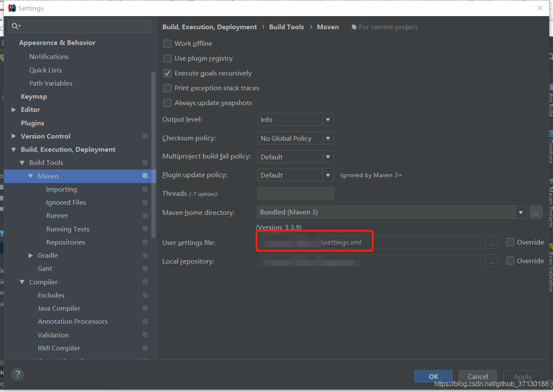Tick Override for User settings file
Viewport: 553px width, 392px height.
510,242
